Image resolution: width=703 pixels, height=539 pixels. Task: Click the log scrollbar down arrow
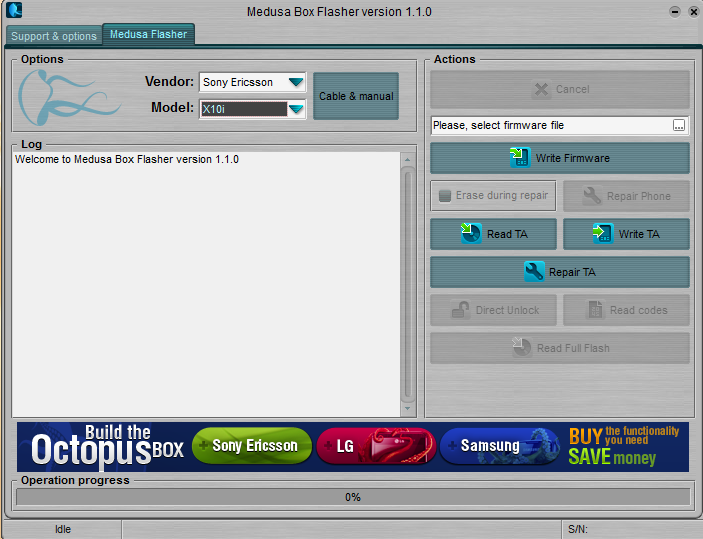point(407,409)
